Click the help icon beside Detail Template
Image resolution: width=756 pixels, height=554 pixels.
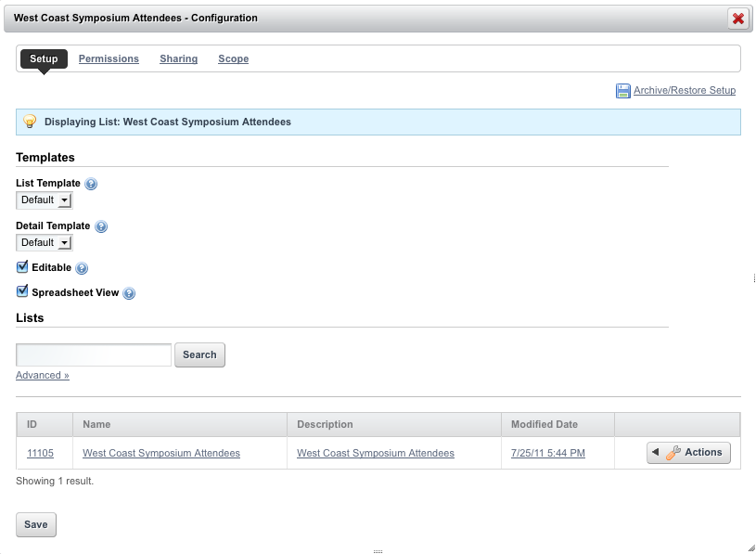coord(101,226)
